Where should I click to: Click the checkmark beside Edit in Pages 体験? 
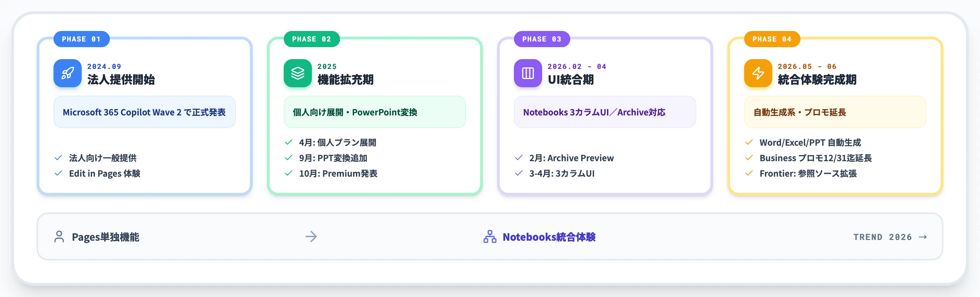click(58, 173)
